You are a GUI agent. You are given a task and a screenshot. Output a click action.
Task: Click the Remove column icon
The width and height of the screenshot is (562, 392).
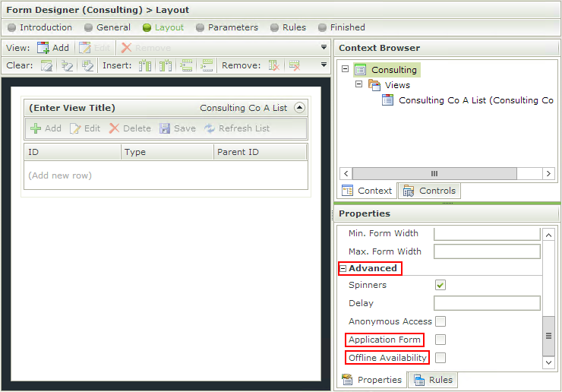[x=274, y=65]
